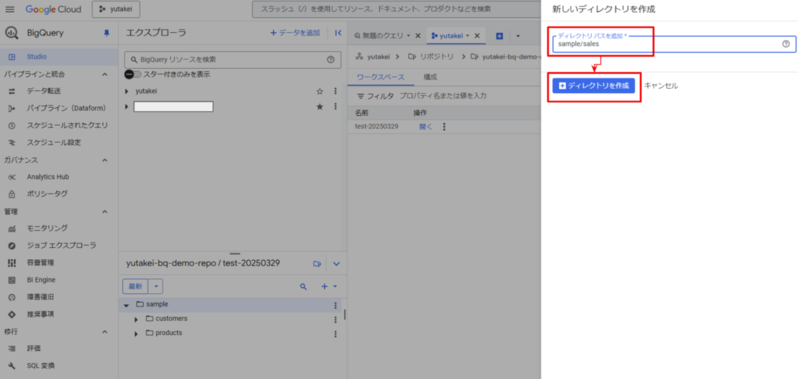Open dropdown next to new tab button

(518, 36)
